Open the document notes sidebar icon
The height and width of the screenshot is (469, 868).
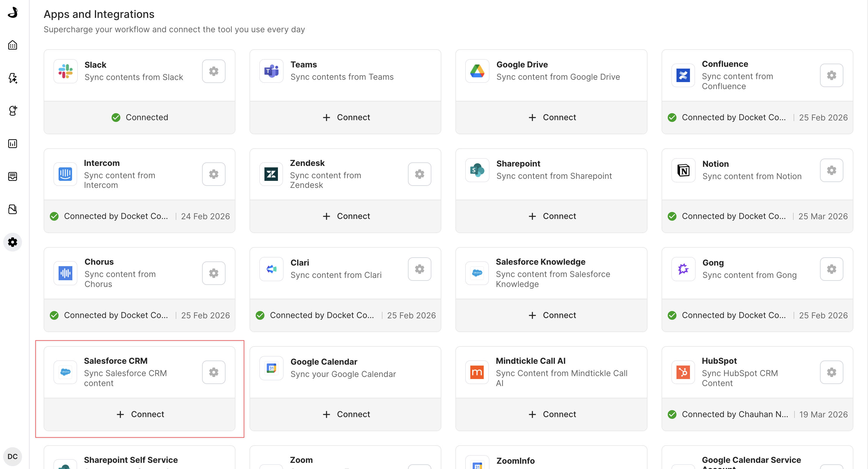pos(13,209)
